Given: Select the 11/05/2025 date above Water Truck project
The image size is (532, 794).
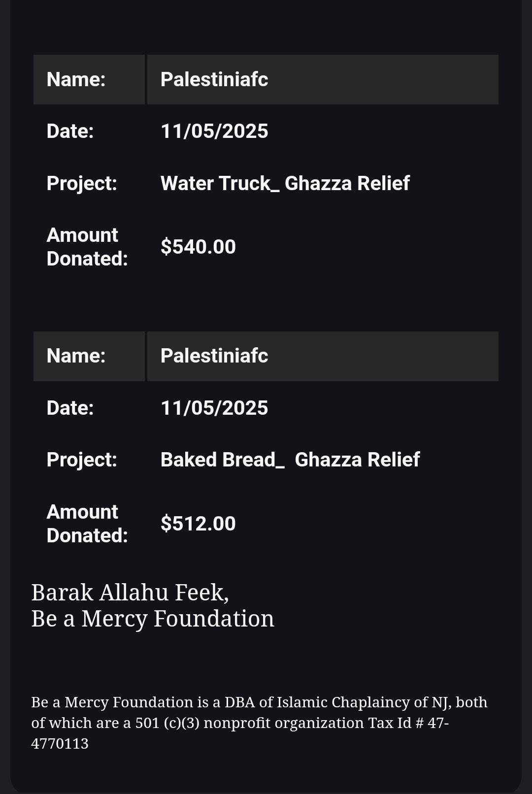Looking at the screenshot, I should tap(214, 131).
